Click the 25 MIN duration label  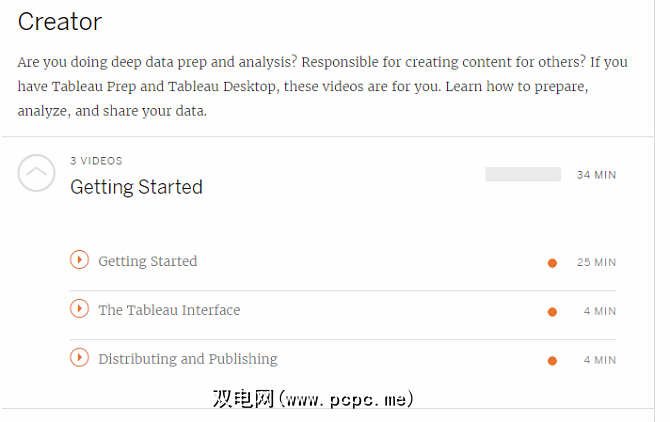(x=596, y=263)
